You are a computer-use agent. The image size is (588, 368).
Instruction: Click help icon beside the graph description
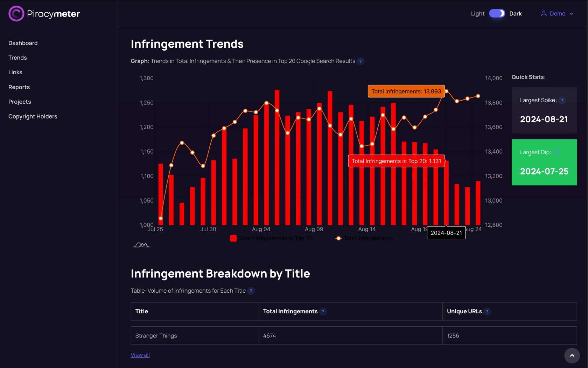click(360, 61)
